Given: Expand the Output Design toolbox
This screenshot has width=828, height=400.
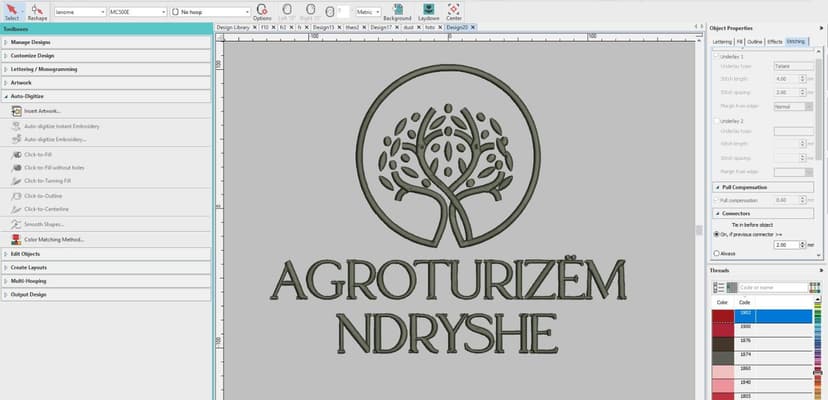Looking at the screenshot, I should point(106,294).
